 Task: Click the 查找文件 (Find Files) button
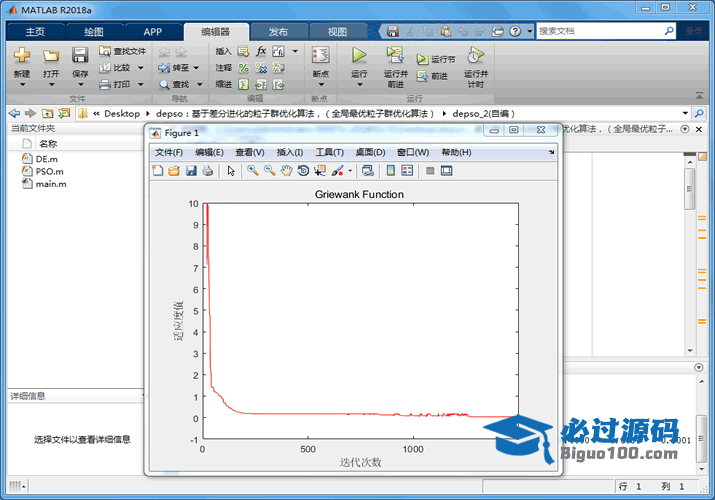[x=123, y=51]
